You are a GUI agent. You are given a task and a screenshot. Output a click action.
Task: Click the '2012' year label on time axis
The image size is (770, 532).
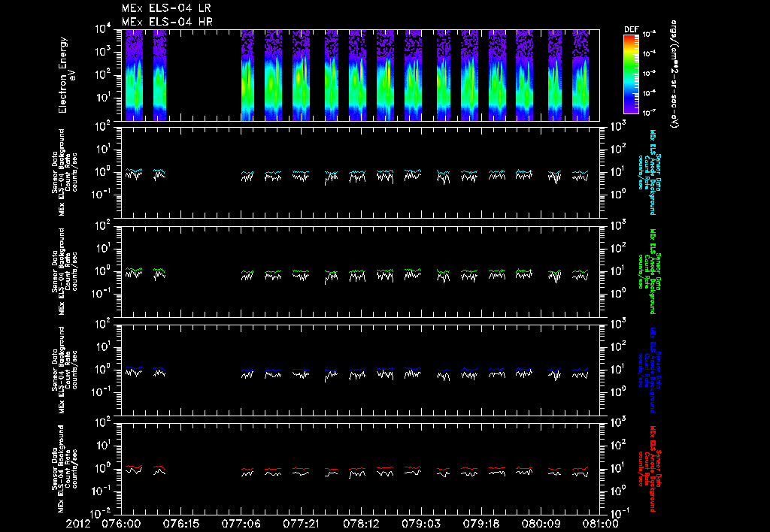[79, 524]
